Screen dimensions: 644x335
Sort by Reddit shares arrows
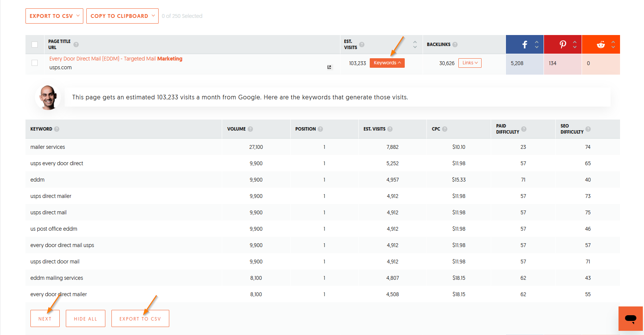coord(613,45)
